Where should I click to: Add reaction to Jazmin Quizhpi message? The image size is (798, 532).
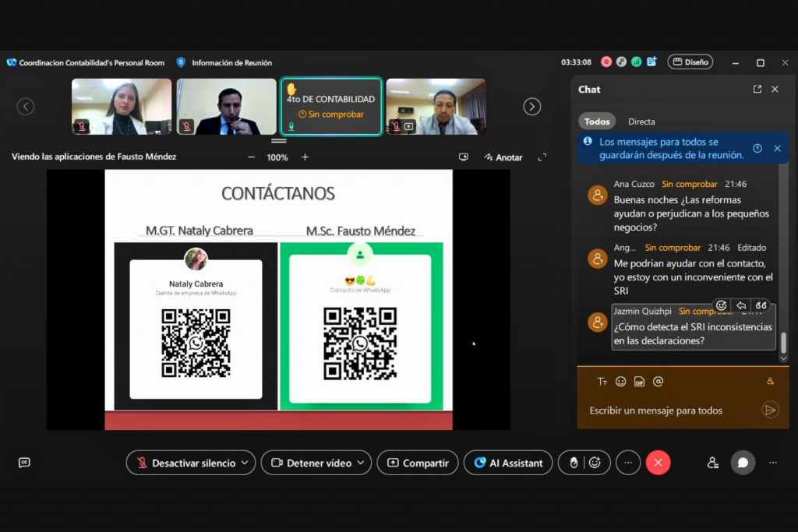tap(721, 305)
